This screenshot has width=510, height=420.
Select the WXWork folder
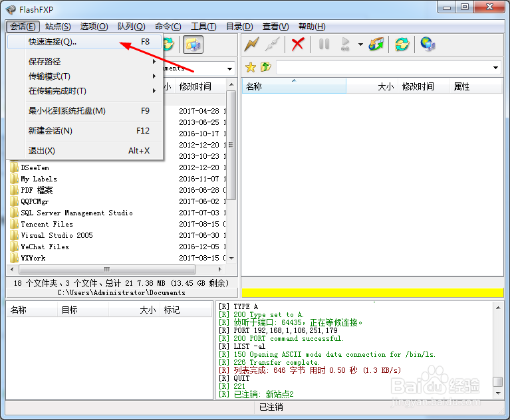[x=33, y=258]
